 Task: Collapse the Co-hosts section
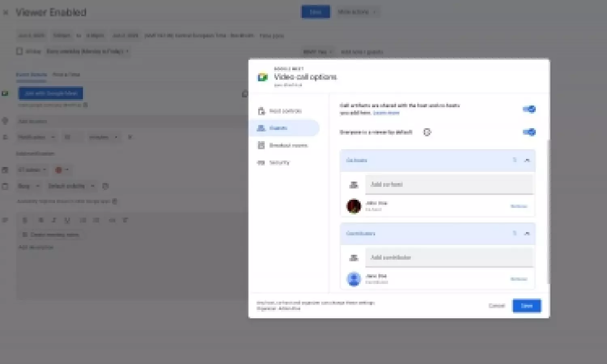coord(527,160)
